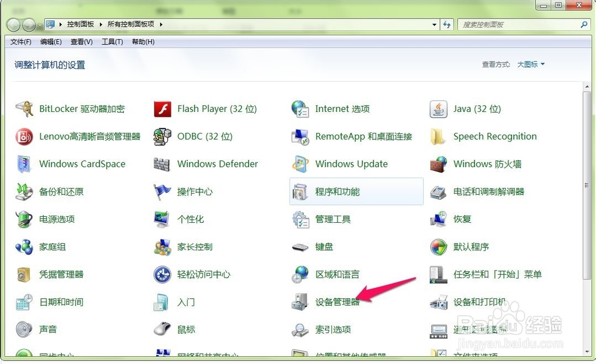Click the Forward navigation button
This screenshot has width=596, height=364.
point(29,25)
